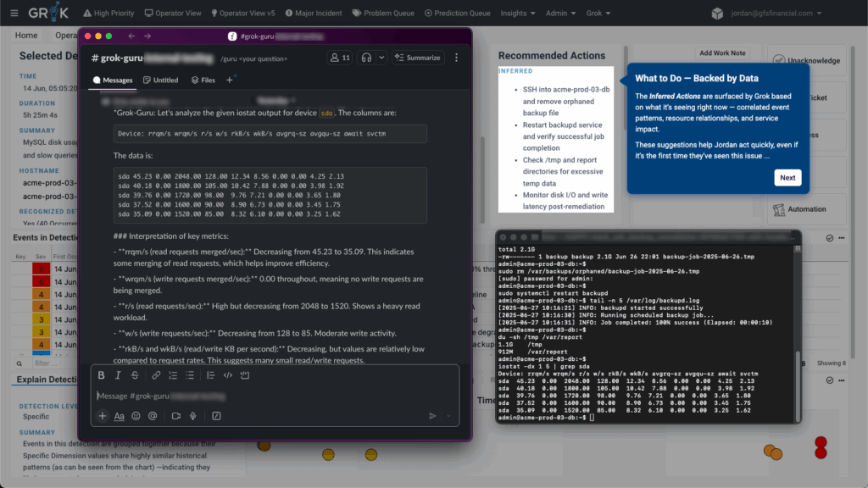The width and height of the screenshot is (868, 488).
Task: Mention someone with the @ icon
Action: tap(153, 416)
